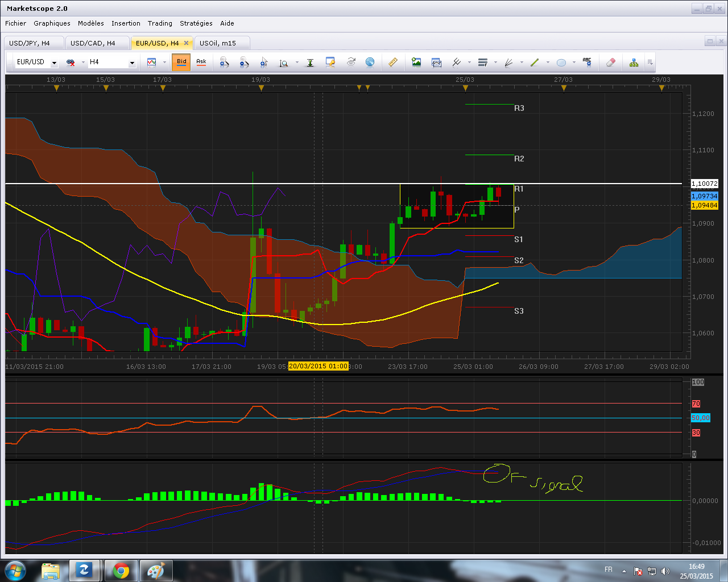Screen dimensions: 728x582
Task: Click the add image indicator icon
Action: 416,63
